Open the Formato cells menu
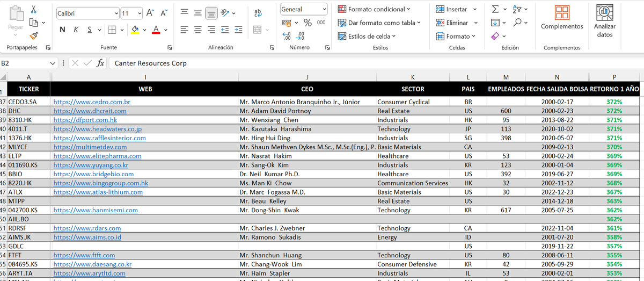Viewport: 644px width, 281px height. [456, 36]
